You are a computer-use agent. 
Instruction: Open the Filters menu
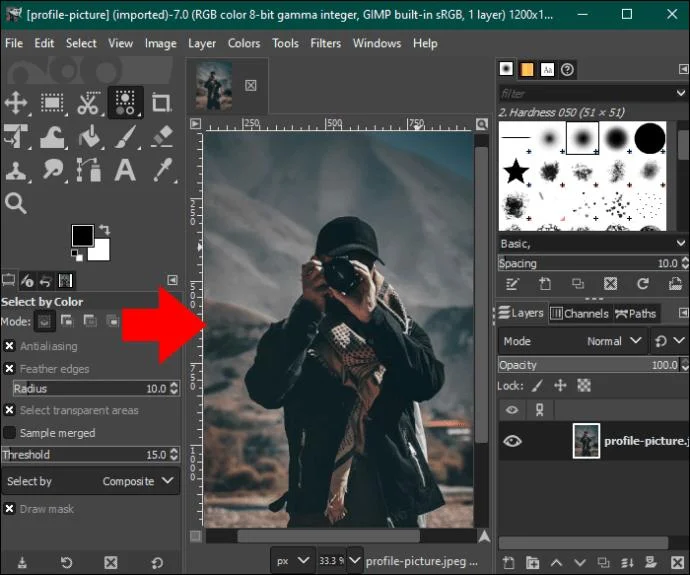pyautogui.click(x=326, y=43)
